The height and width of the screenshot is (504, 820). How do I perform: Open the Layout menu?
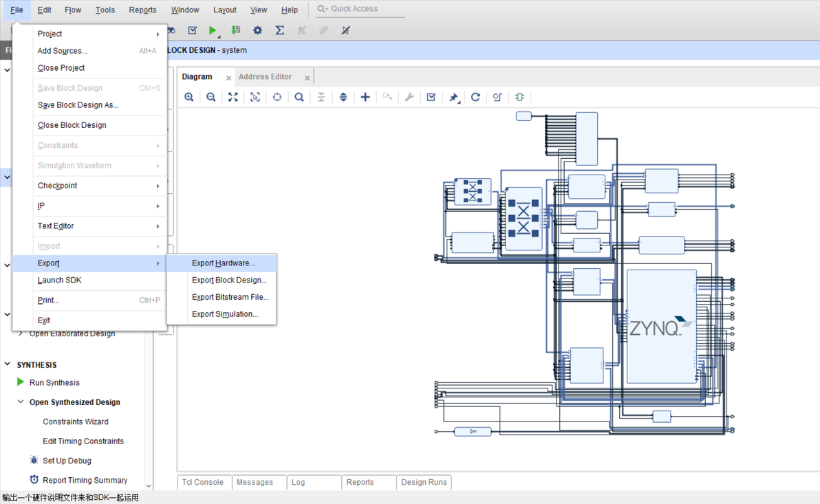[x=225, y=10]
